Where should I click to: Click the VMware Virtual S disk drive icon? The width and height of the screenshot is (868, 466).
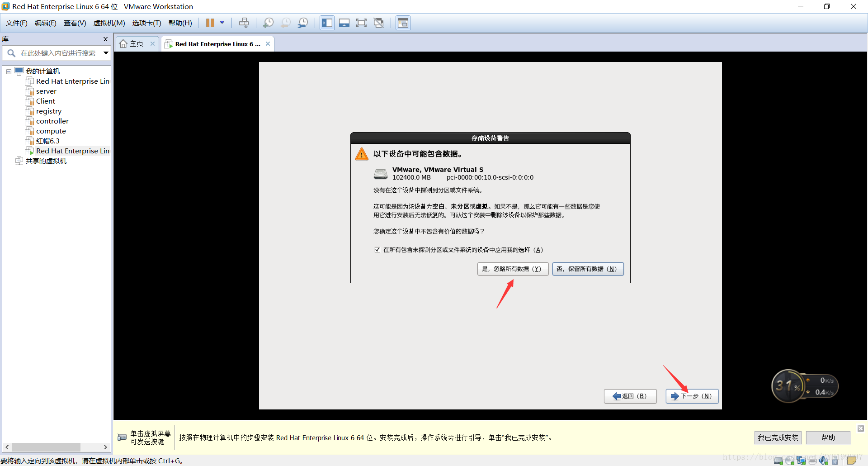pyautogui.click(x=381, y=174)
